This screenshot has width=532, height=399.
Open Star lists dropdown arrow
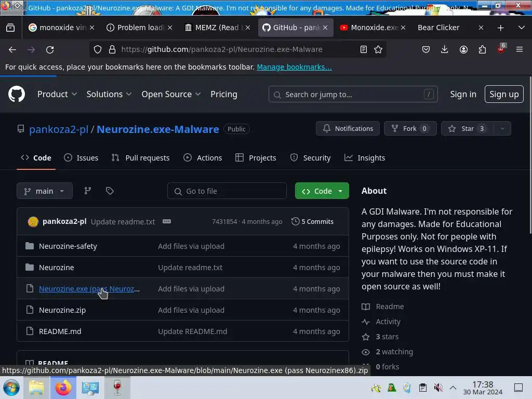pyautogui.click(x=502, y=129)
